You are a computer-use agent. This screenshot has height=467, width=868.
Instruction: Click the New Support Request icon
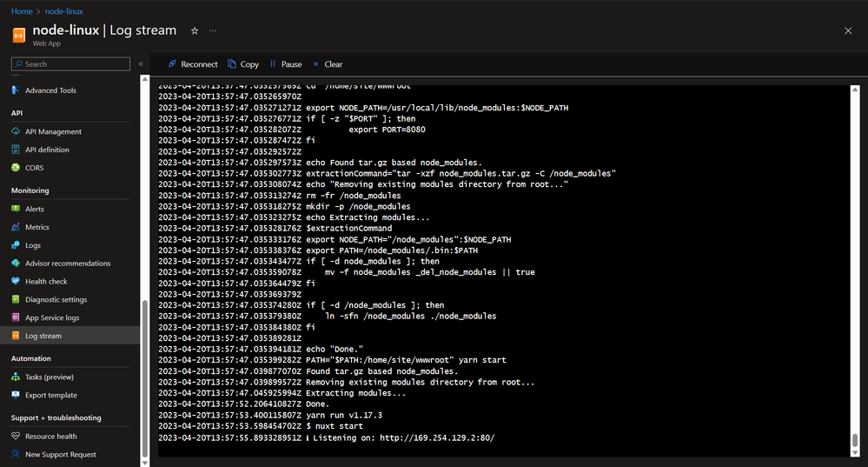[16, 454]
